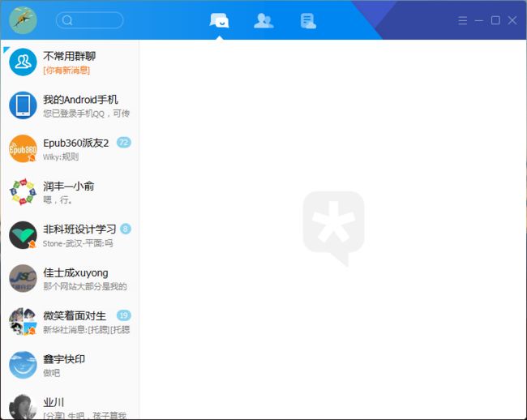This screenshot has height=420, width=527.
Task: Minimize the TIM window
Action: click(479, 20)
